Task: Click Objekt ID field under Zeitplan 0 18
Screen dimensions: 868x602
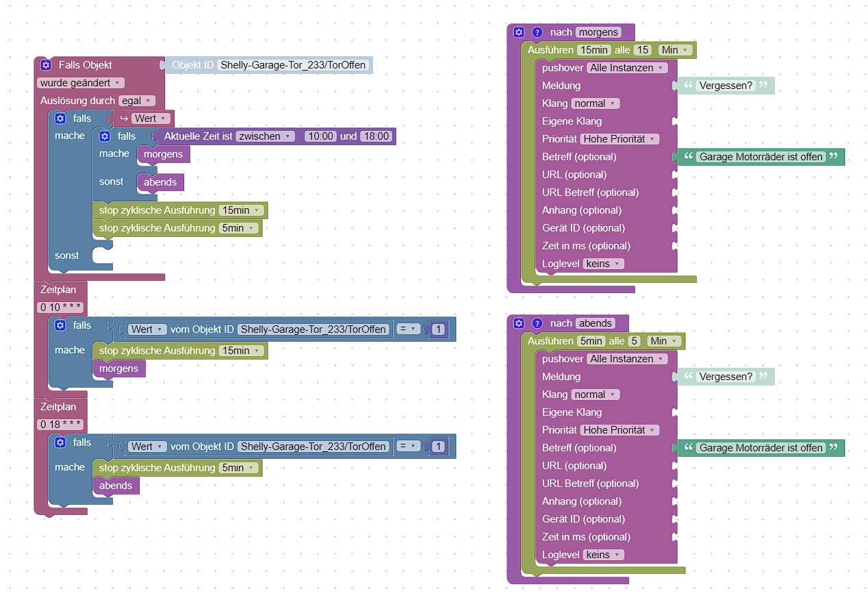Action: tap(314, 447)
